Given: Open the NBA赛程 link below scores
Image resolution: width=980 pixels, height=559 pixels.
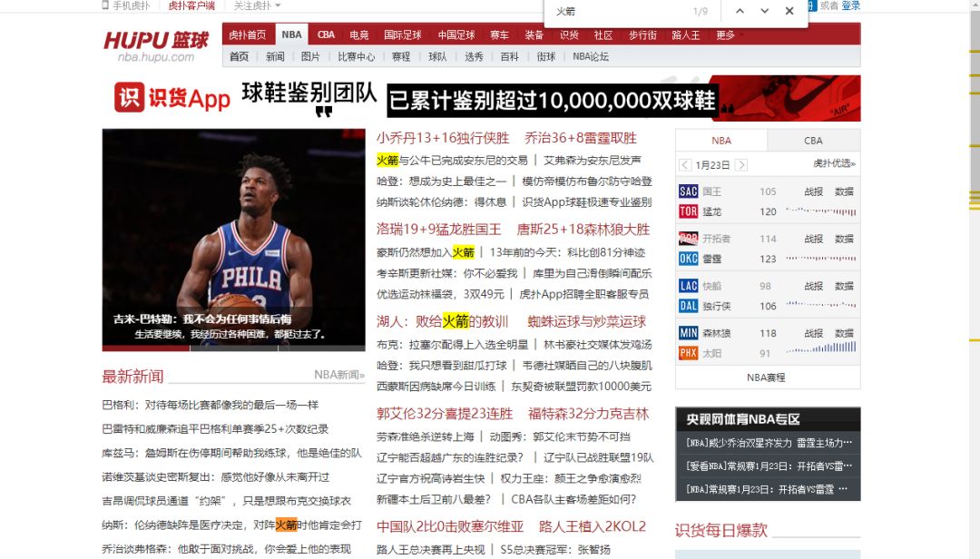Looking at the screenshot, I should click(766, 377).
